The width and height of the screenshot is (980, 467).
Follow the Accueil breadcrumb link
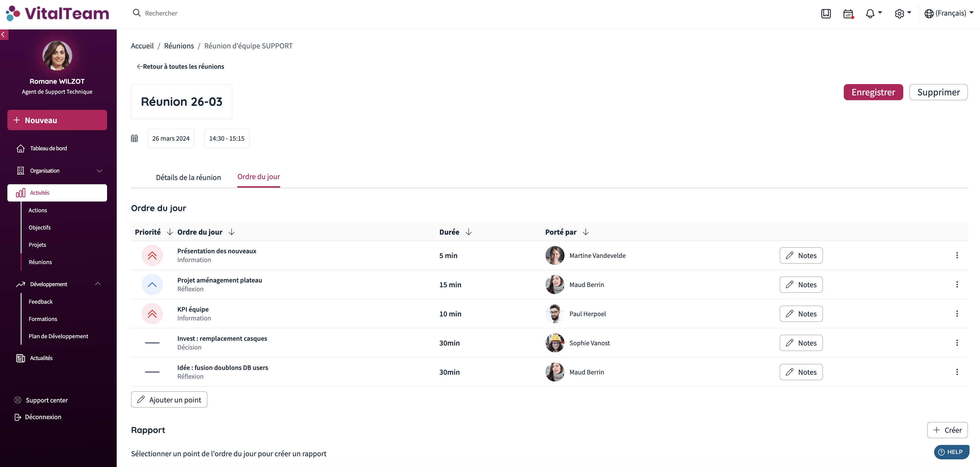[x=142, y=46]
